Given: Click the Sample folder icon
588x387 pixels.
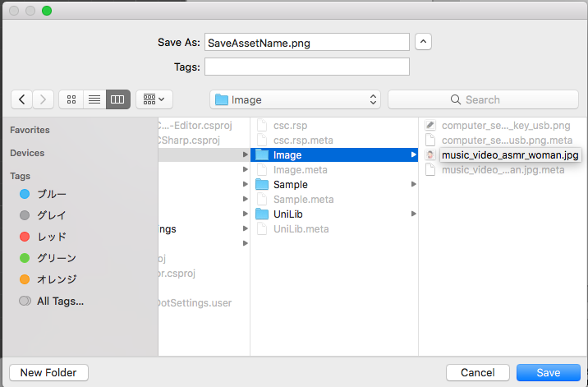Looking at the screenshot, I should [x=262, y=184].
